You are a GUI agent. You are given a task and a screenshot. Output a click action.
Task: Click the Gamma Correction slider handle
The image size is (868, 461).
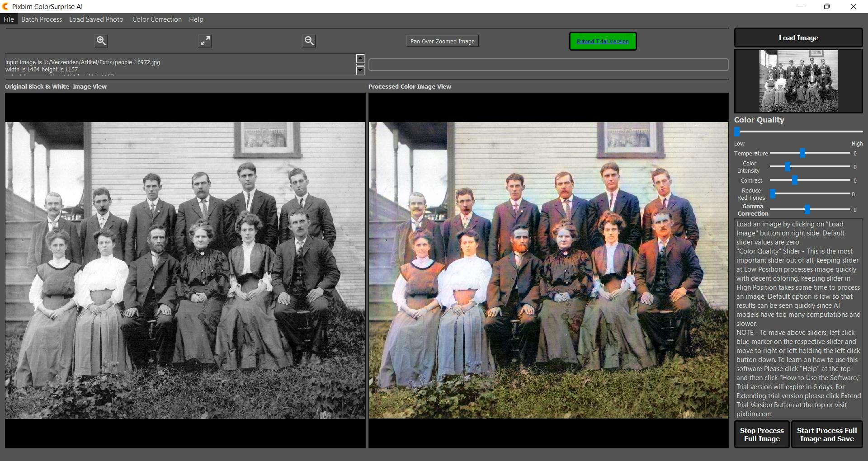coord(807,210)
